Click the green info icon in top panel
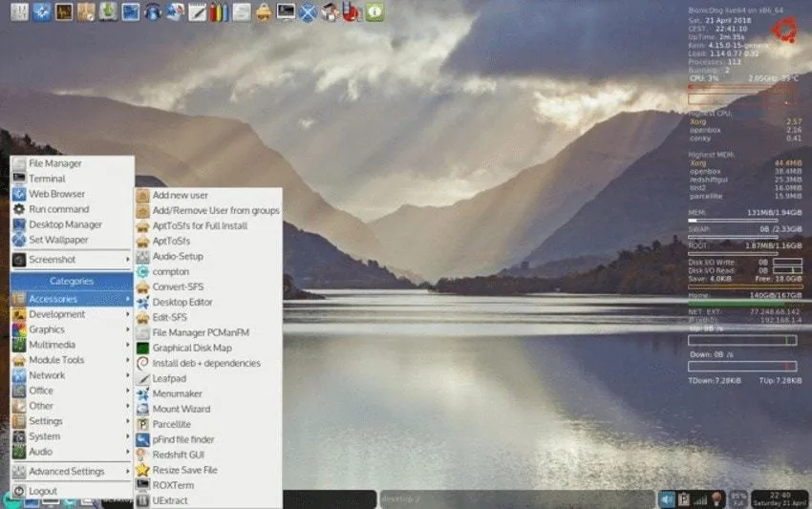The width and height of the screenshot is (812, 509). tap(374, 12)
